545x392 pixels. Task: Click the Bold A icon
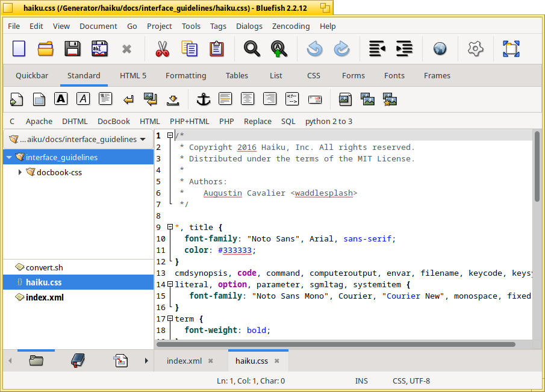point(61,99)
